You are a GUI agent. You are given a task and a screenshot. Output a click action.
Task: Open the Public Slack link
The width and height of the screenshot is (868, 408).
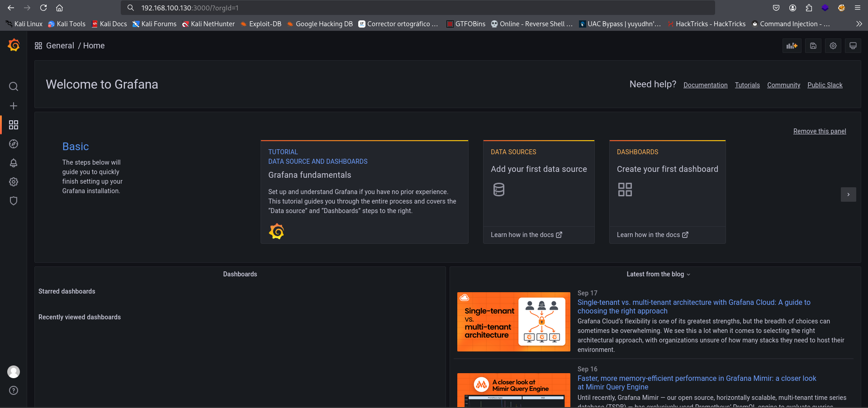pos(825,85)
